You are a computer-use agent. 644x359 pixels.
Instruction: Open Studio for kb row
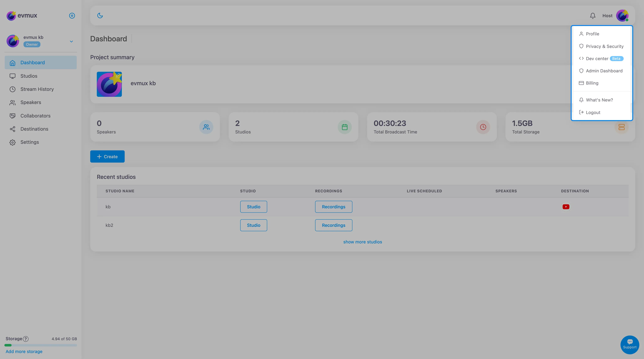point(254,207)
